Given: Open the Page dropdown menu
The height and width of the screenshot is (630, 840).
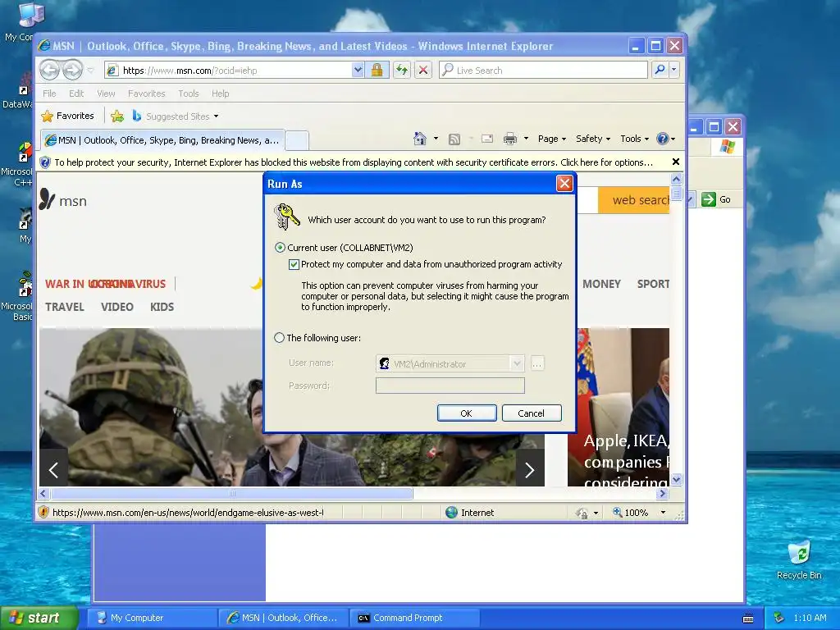Looking at the screenshot, I should (x=552, y=139).
